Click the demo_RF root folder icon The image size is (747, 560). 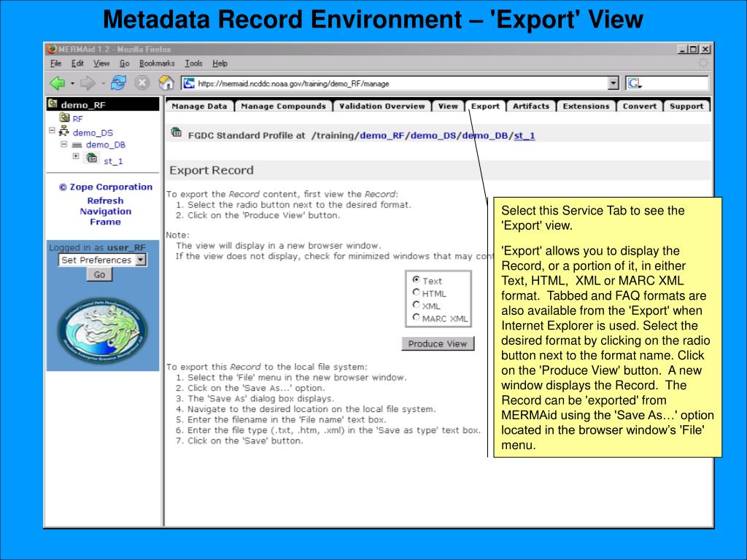point(53,104)
